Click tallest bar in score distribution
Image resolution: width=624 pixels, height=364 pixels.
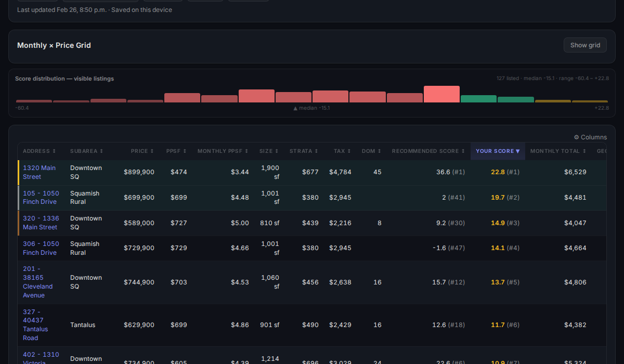(x=441, y=95)
